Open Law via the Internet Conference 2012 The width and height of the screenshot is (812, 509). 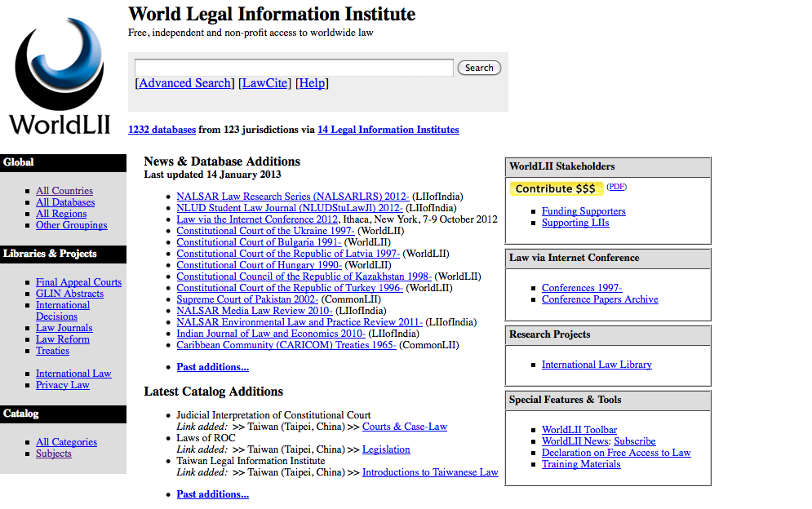coord(257,219)
